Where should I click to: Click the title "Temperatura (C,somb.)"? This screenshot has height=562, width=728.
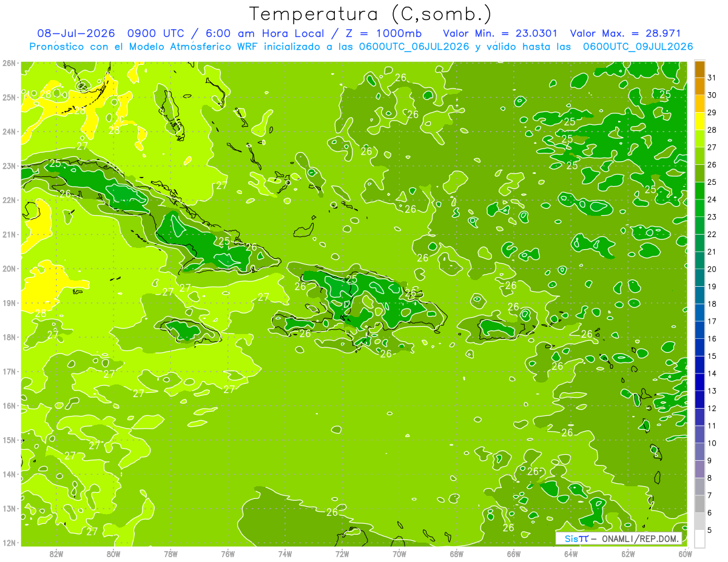click(371, 13)
